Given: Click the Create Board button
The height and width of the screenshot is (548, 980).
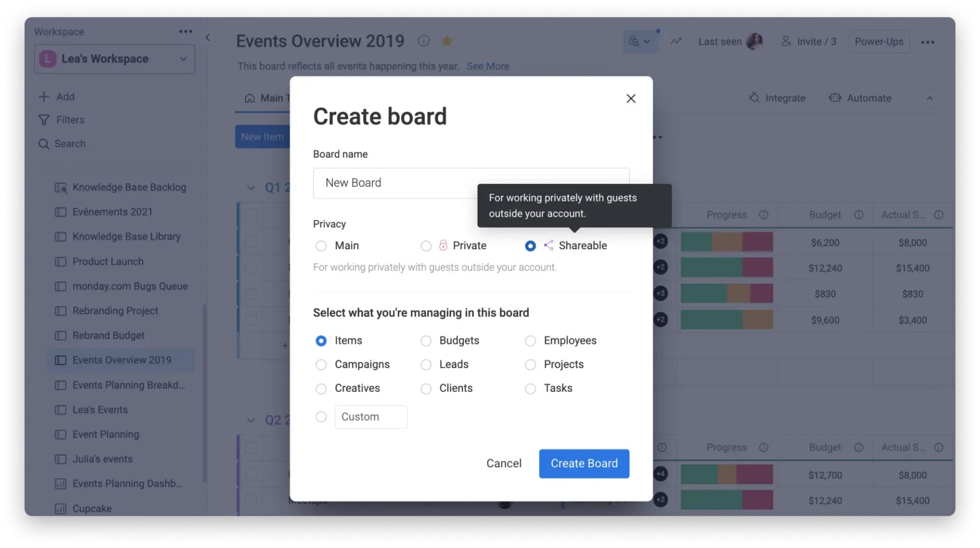Looking at the screenshot, I should point(584,464).
